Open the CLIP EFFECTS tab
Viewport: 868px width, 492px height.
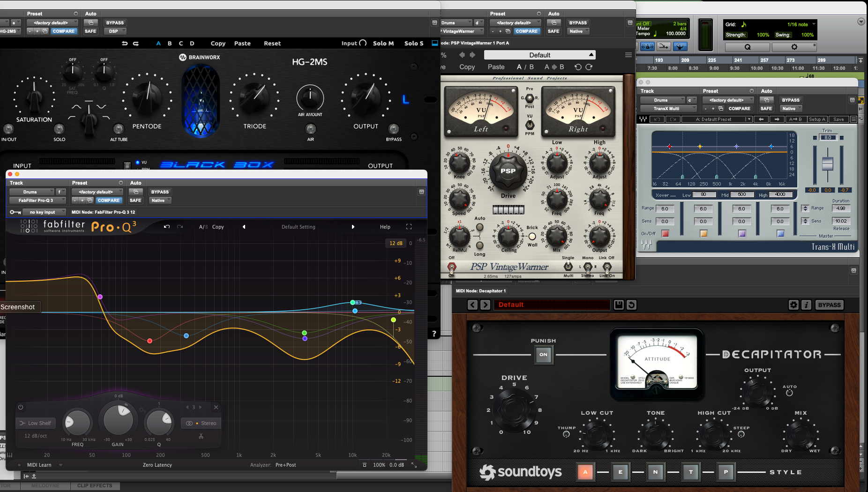pos(95,486)
